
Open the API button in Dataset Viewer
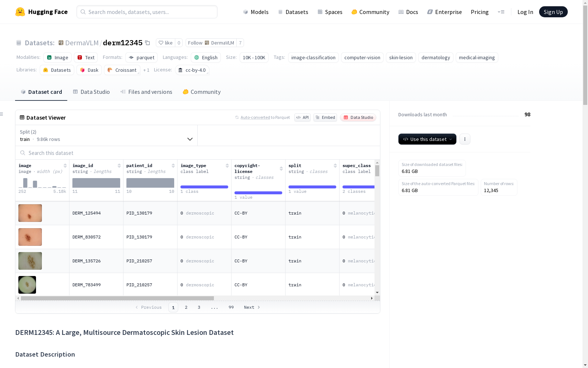coord(302,117)
